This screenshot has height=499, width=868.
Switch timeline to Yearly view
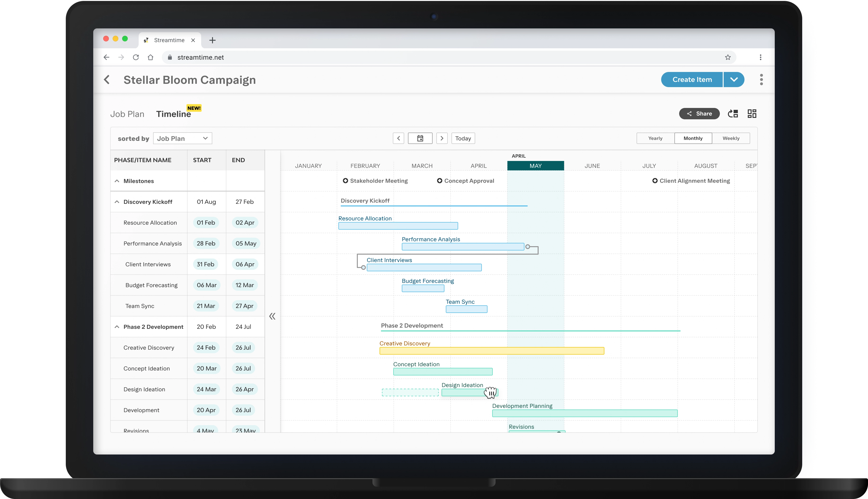tap(655, 138)
